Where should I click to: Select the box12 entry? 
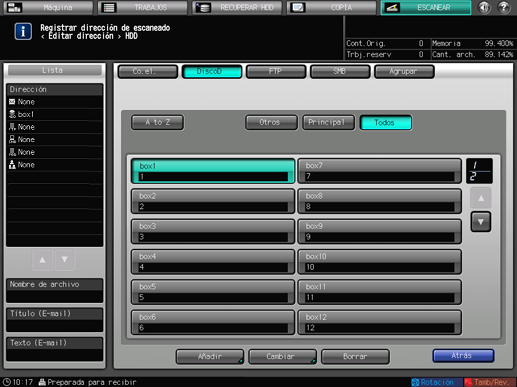(380, 323)
